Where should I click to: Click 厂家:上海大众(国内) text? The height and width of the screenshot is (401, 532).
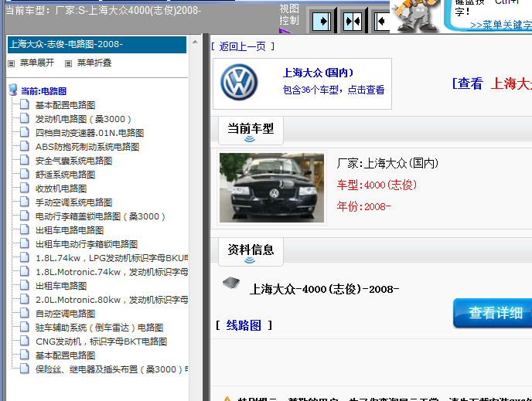click(x=387, y=163)
